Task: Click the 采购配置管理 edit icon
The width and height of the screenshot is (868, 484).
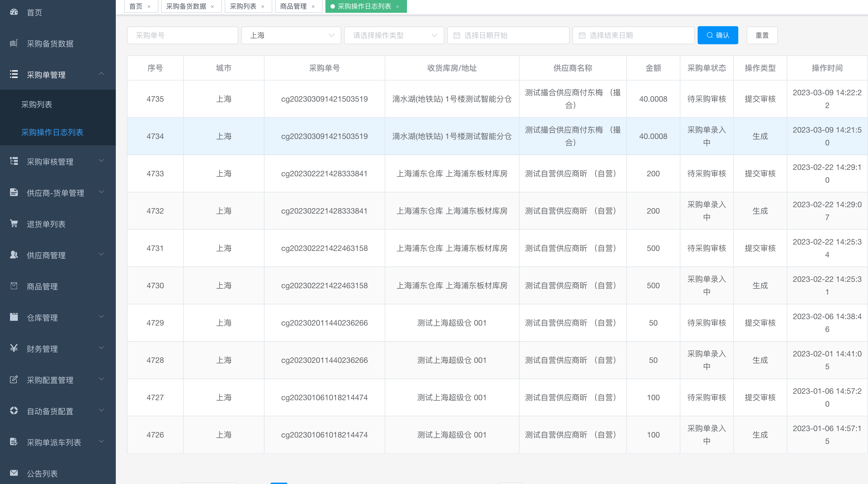Action: click(x=14, y=380)
